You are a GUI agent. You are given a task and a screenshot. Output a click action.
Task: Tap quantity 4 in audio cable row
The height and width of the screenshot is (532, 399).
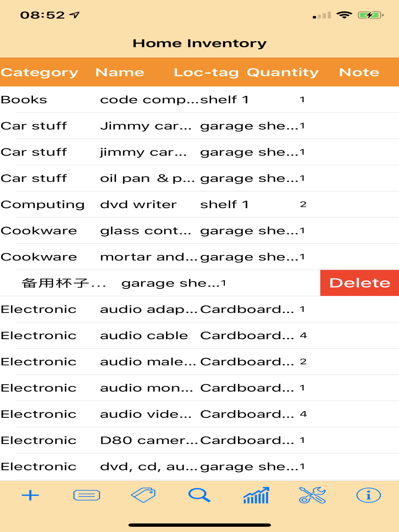(x=303, y=335)
